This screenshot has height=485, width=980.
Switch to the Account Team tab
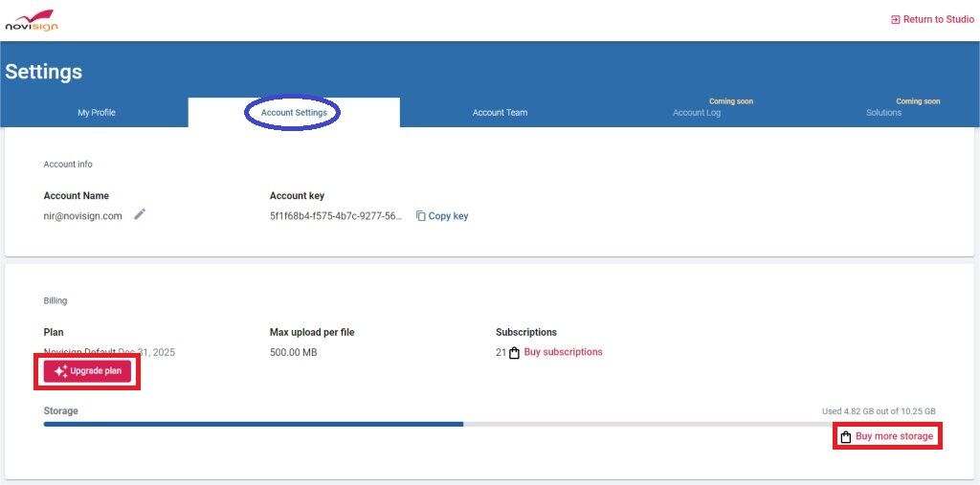(500, 113)
